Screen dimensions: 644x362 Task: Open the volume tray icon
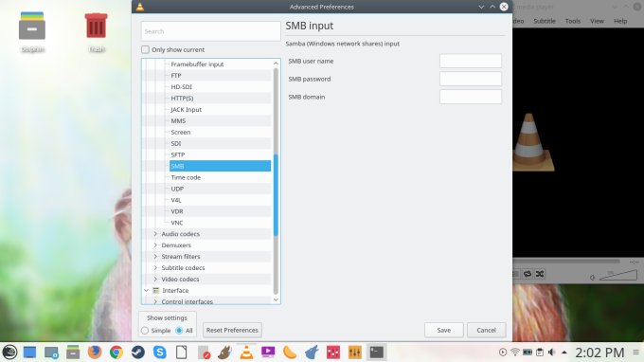[552, 353]
